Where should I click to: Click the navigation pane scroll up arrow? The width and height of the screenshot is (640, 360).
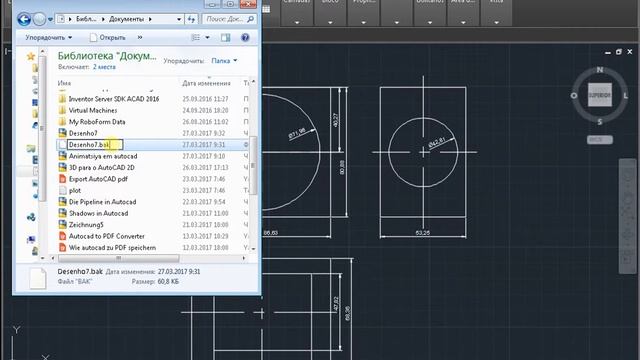point(42,52)
